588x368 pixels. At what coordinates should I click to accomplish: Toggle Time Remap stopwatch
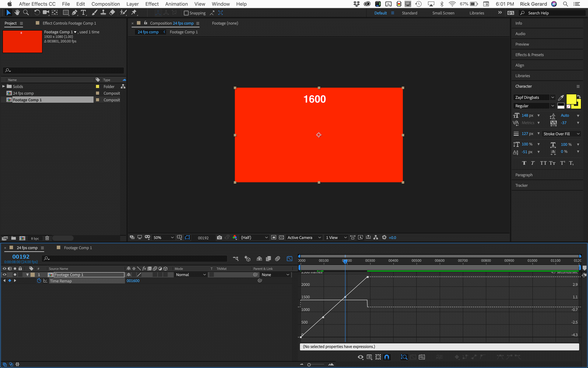39,281
